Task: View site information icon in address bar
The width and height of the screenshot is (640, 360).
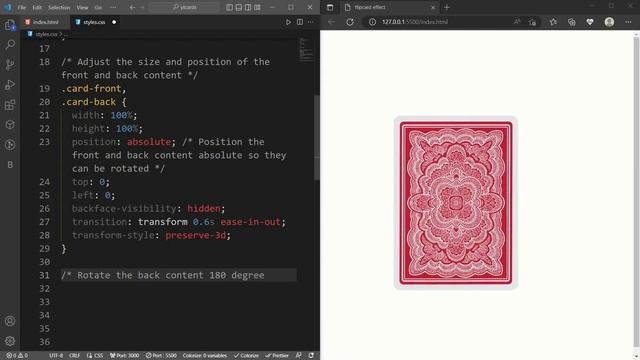Action: (x=372, y=22)
